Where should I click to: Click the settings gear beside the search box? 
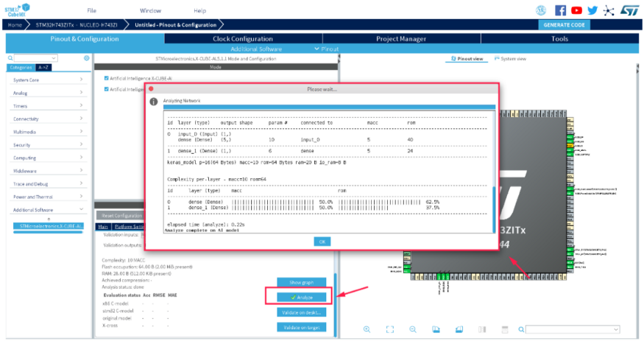point(86,57)
